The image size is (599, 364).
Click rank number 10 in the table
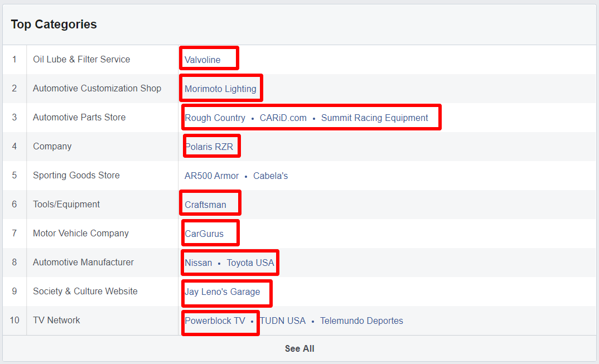[x=15, y=321]
